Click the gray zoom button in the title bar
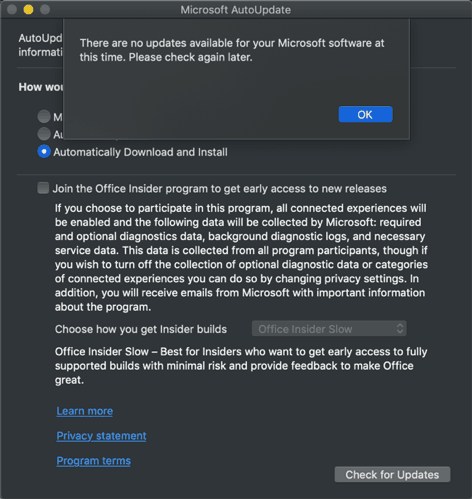Screen dimensions: 472x499 (x=45, y=9)
